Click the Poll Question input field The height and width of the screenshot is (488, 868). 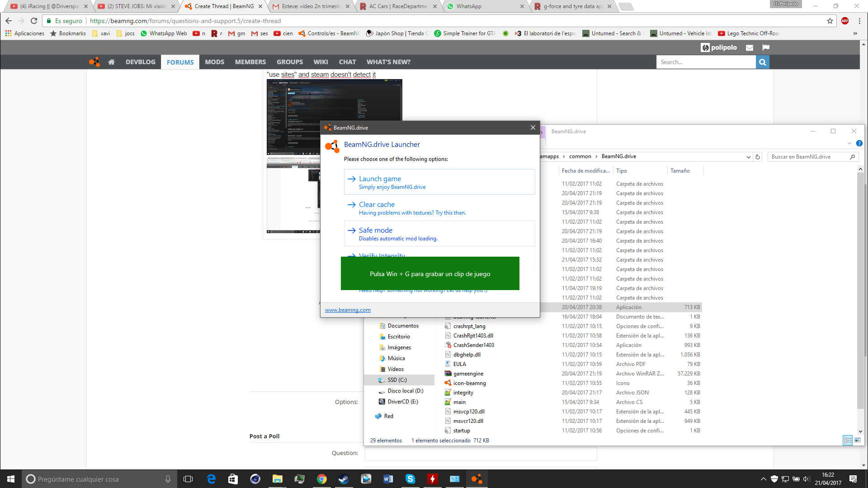pos(481,453)
